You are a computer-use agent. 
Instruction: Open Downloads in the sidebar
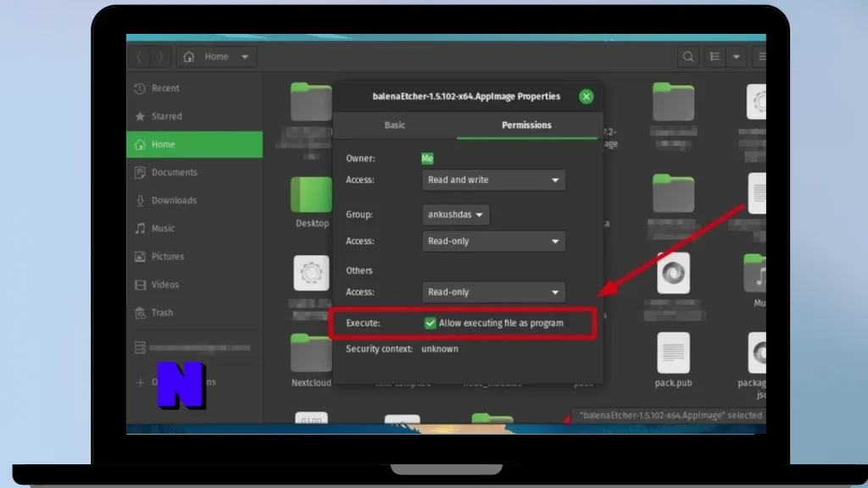pos(194,200)
